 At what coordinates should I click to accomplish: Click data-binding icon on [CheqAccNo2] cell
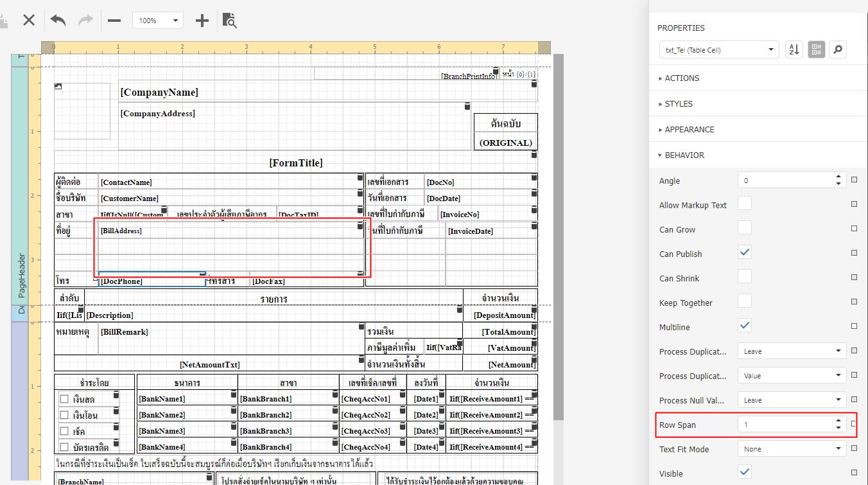(401, 410)
